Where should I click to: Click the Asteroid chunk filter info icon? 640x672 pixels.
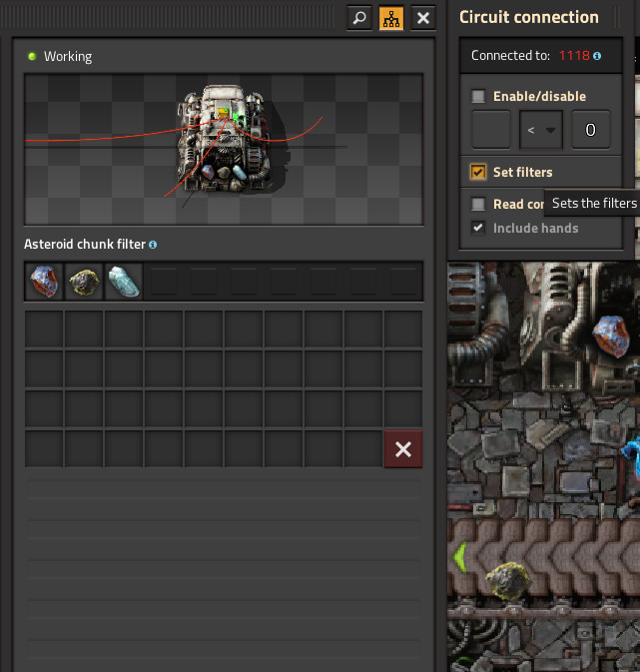click(x=153, y=245)
